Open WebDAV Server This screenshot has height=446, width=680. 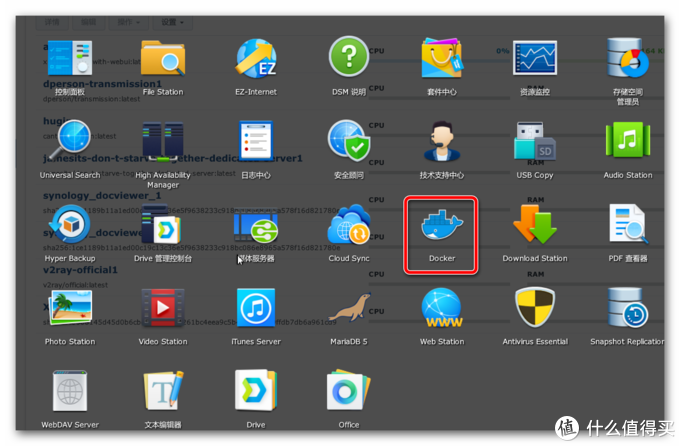tap(70, 390)
